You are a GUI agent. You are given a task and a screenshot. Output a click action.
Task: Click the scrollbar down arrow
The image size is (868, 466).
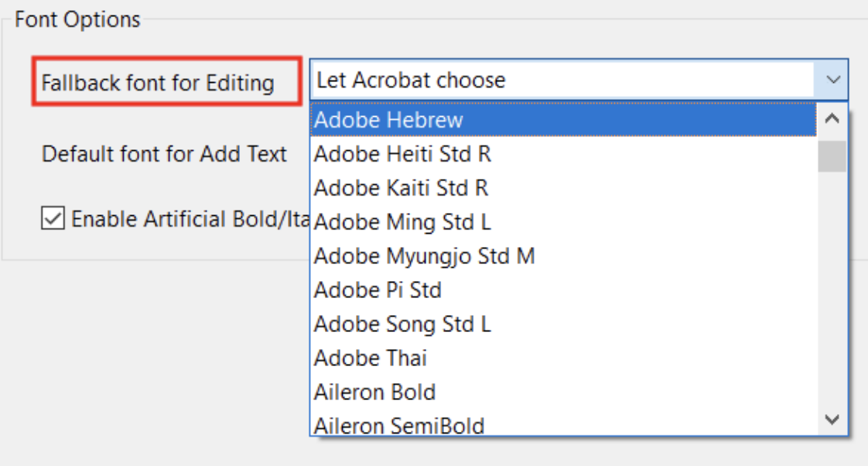pyautogui.click(x=833, y=420)
